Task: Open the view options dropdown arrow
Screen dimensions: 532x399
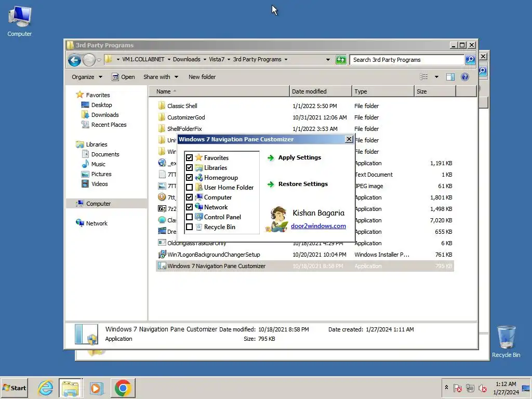Action: [436, 77]
